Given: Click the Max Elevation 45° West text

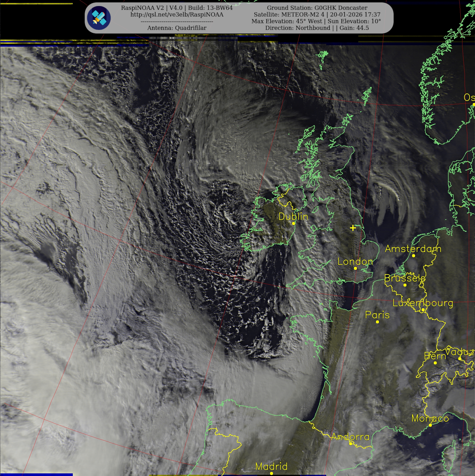Looking at the screenshot, I should coord(287,21).
